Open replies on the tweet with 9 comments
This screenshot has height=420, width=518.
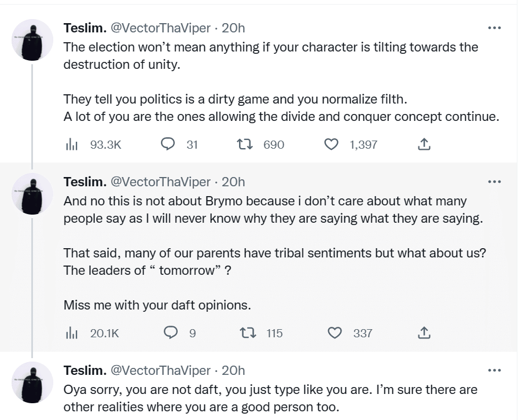171,333
